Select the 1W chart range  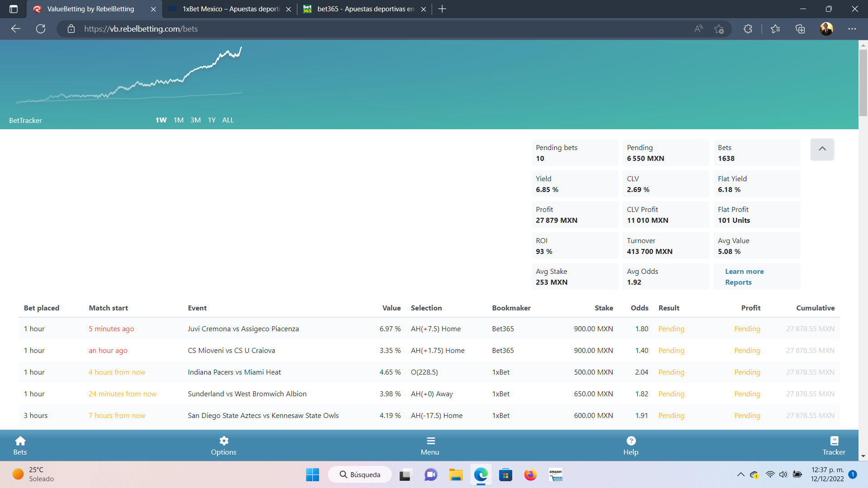click(x=161, y=120)
